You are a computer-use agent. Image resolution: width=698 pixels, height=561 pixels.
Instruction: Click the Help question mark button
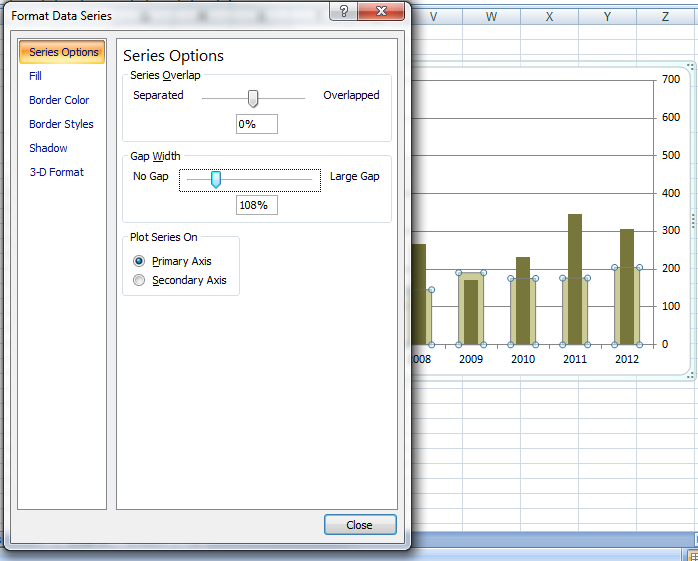coord(343,12)
